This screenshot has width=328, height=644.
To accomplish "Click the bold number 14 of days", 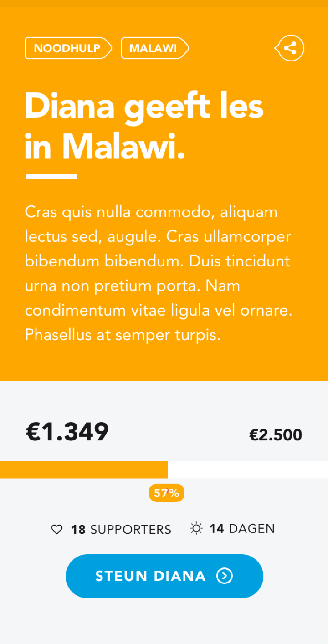I will click(216, 529).
